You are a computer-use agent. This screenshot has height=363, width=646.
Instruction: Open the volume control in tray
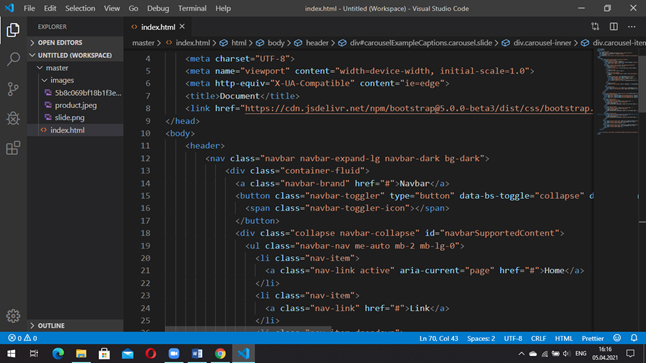click(567, 354)
